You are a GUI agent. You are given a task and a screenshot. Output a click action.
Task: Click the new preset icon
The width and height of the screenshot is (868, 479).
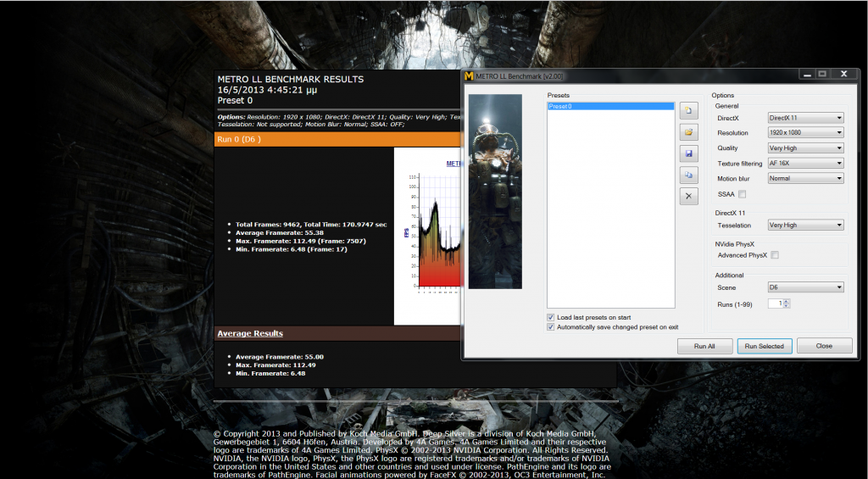click(689, 110)
